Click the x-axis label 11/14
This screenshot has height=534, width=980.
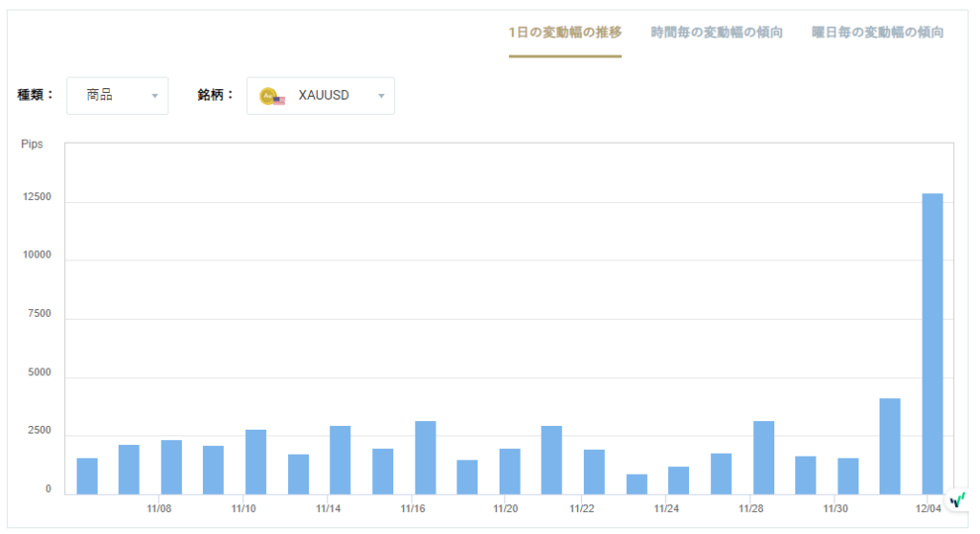pyautogui.click(x=328, y=508)
